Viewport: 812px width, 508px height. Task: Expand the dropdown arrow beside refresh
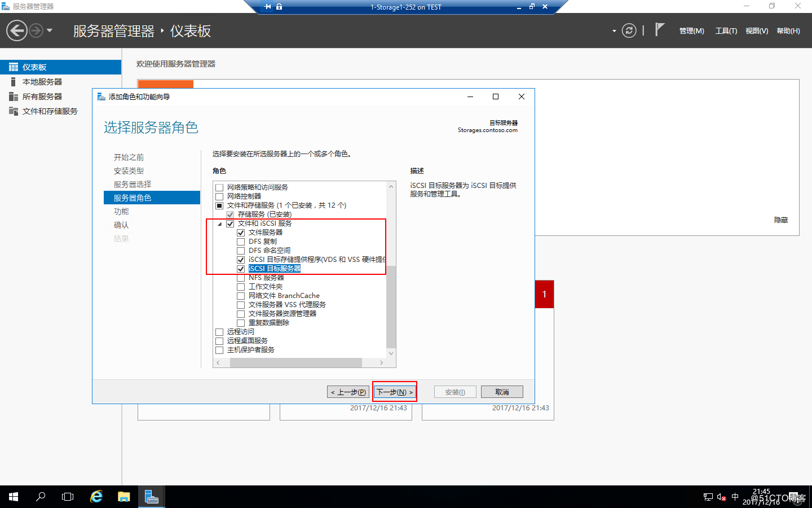click(614, 31)
